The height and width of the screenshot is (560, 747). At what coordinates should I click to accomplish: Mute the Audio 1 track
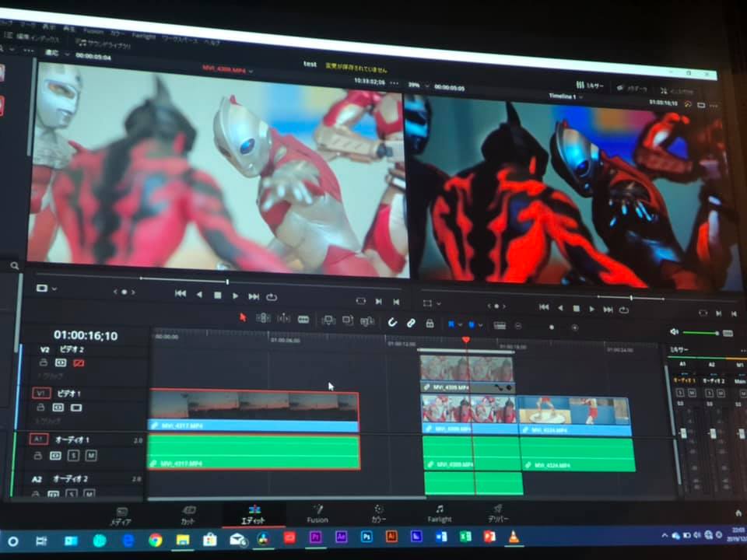click(91, 456)
